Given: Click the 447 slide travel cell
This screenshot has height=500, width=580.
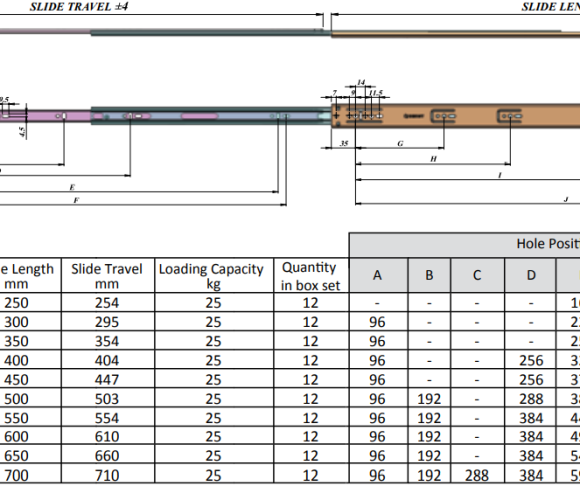Looking at the screenshot, I should tap(108, 379).
